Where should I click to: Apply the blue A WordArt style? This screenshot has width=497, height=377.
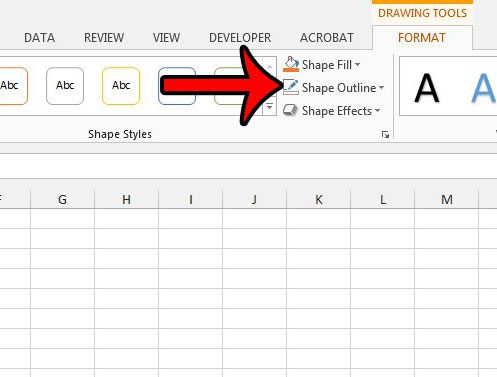[x=484, y=88]
